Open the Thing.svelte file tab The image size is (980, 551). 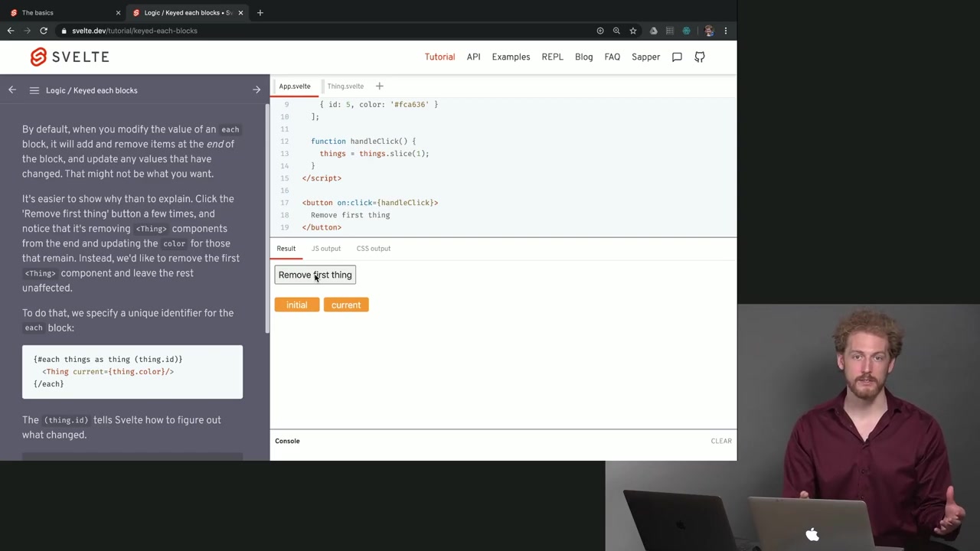tap(345, 86)
